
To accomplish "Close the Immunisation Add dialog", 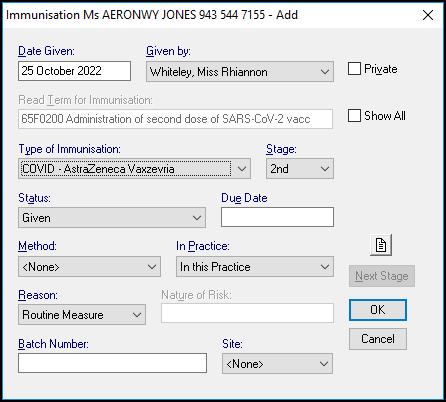I will tap(428, 15).
